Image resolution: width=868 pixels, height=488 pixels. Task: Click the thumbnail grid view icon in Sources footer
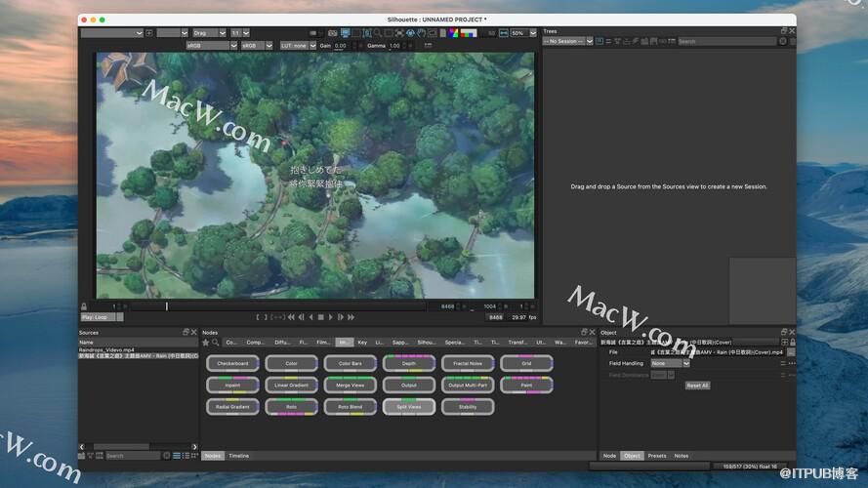point(194,456)
